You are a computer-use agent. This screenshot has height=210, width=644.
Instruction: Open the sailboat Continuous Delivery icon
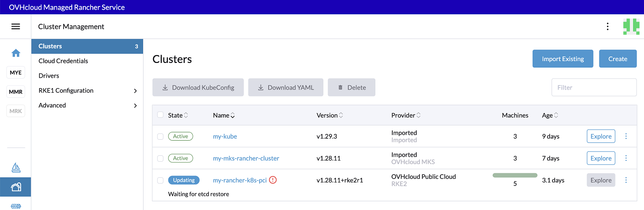[x=16, y=167]
